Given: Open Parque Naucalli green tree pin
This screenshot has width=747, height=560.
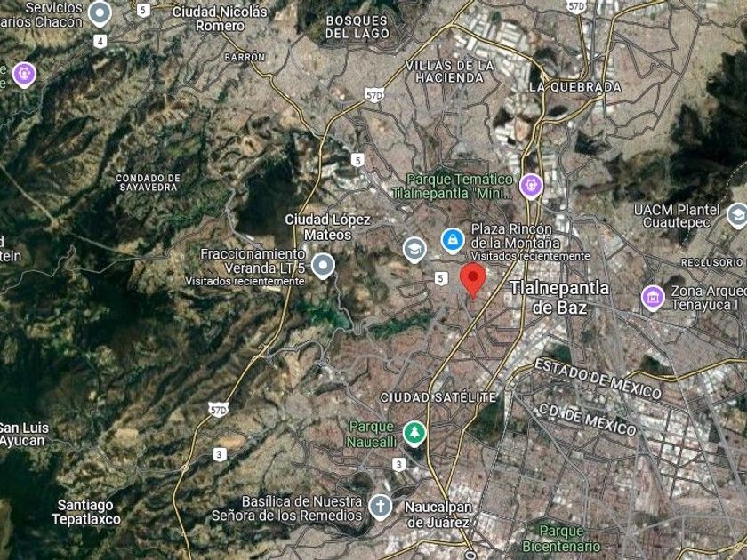Looking at the screenshot, I should (x=414, y=434).
